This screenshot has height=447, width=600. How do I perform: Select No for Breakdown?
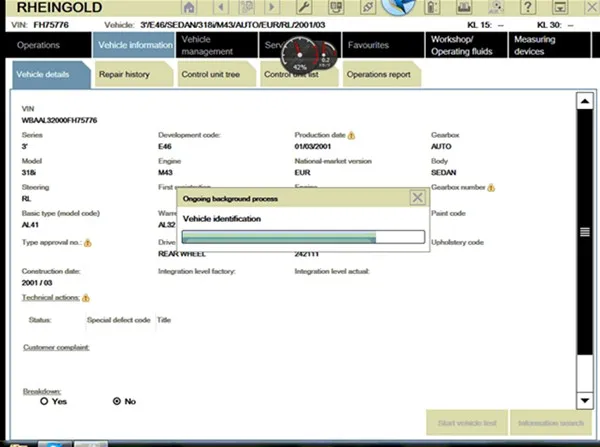(117, 401)
